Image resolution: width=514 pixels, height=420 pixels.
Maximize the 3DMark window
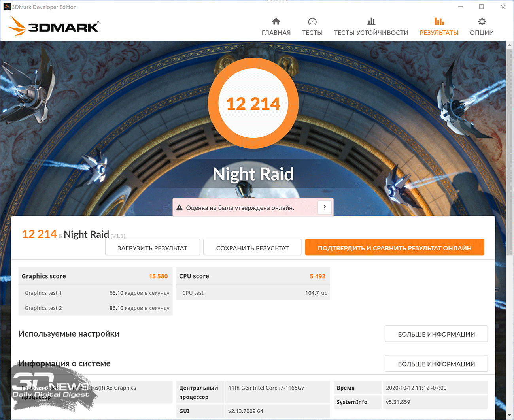(x=481, y=7)
